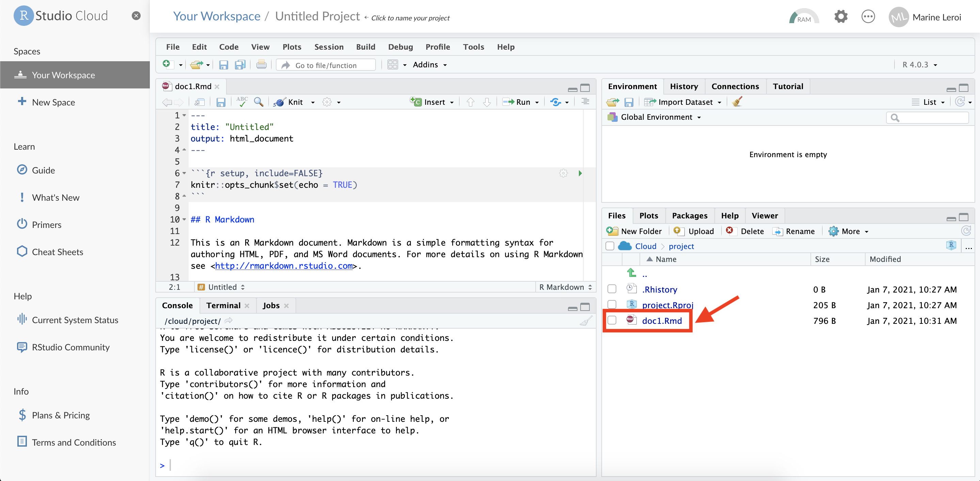The image size is (980, 481).
Task: Open chunk options gear on line 6
Action: [x=564, y=173]
